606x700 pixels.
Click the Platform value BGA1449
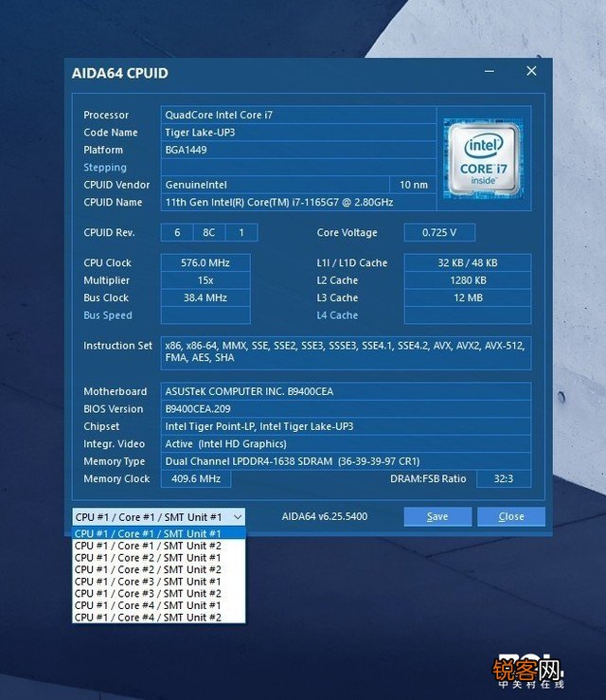click(298, 150)
